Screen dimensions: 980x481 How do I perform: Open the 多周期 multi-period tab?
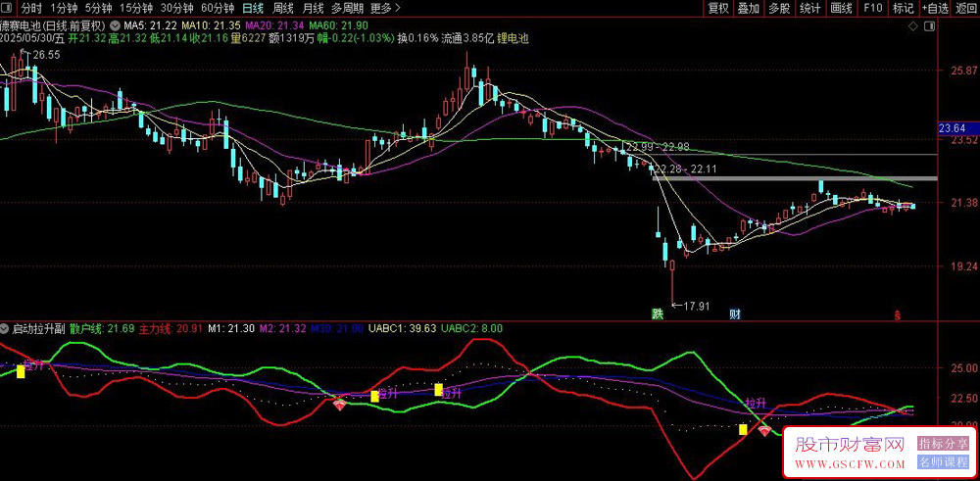[347, 8]
